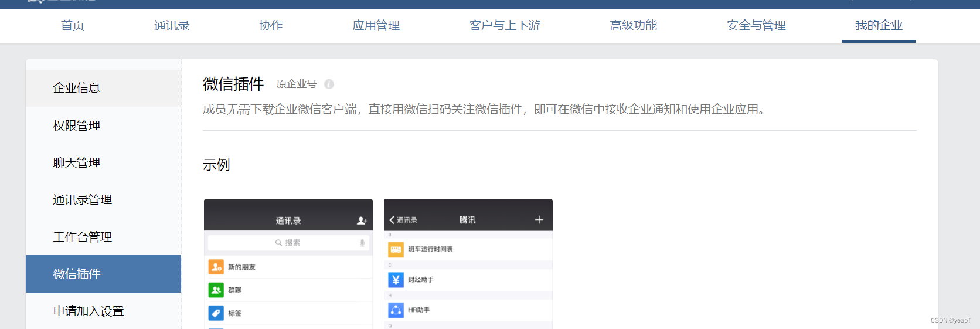Open 企业信息 in the sidebar
This screenshot has width=980, height=329.
coord(103,88)
